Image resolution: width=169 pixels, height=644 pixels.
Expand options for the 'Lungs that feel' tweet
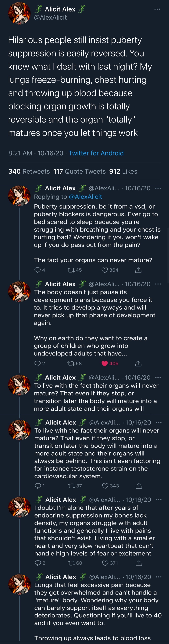(158, 577)
